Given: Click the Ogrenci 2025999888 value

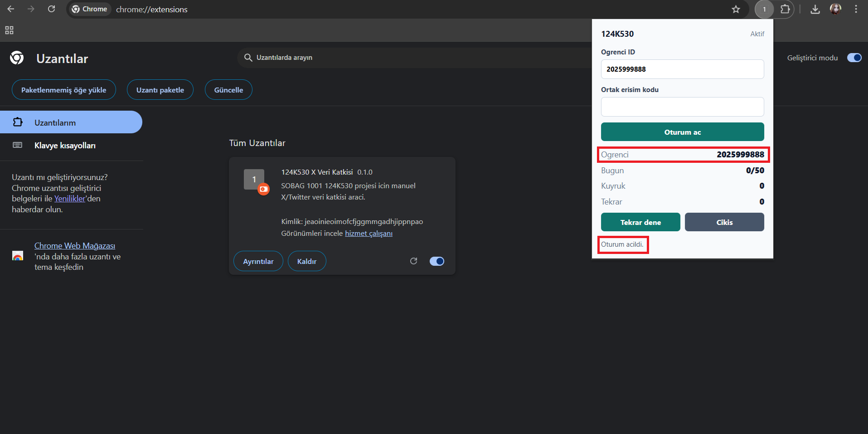Looking at the screenshot, I should 740,155.
